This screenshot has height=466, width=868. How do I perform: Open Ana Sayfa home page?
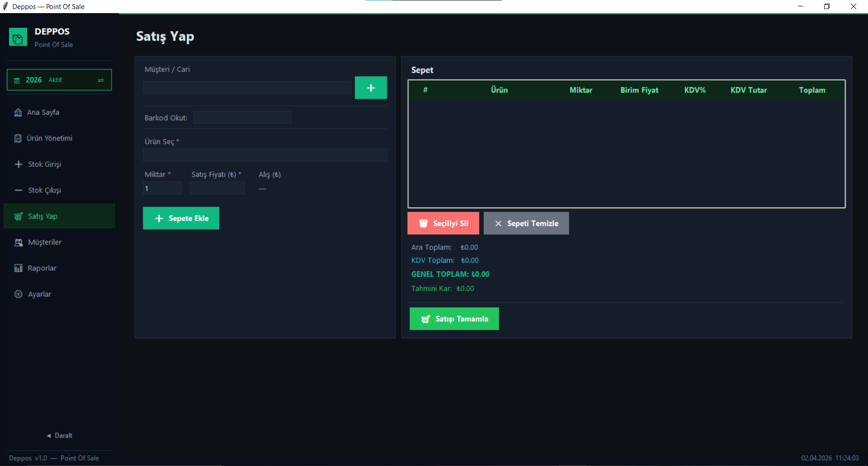43,113
